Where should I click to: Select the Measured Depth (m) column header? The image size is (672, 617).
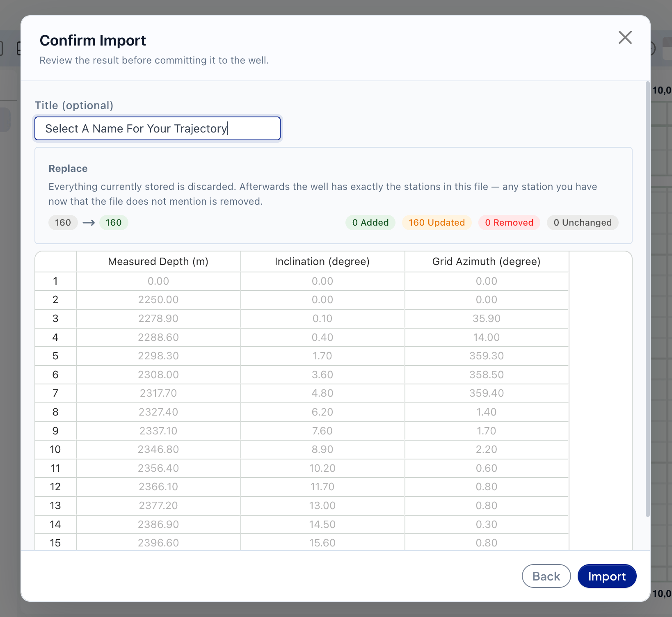158,261
